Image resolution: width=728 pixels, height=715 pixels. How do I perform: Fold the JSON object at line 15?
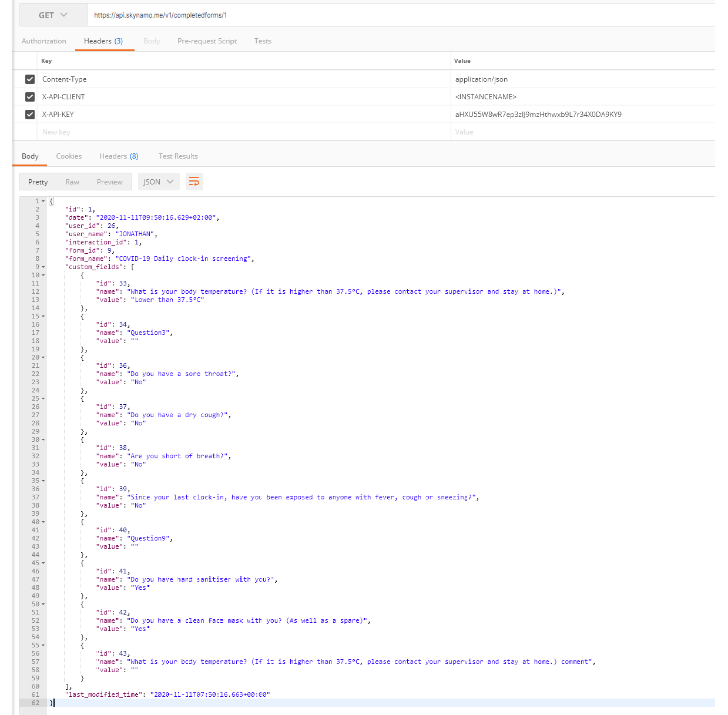point(43,317)
